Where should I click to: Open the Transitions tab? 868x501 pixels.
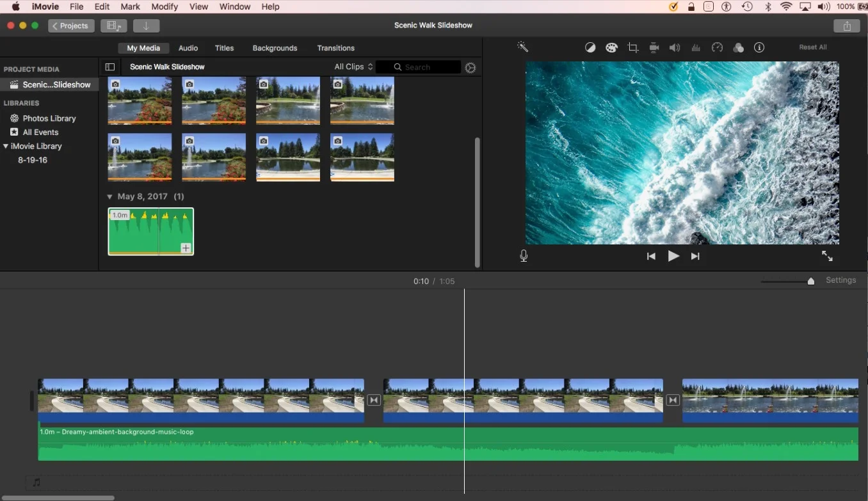[x=335, y=48]
